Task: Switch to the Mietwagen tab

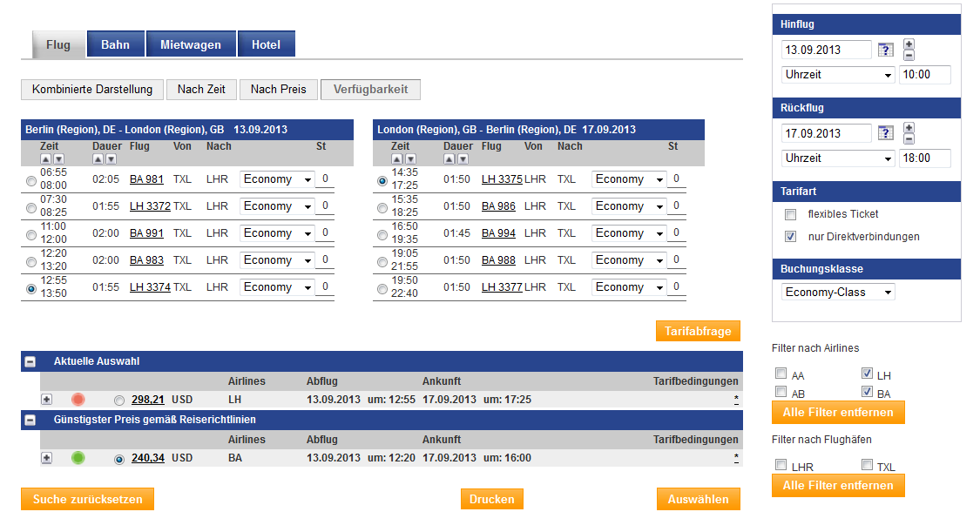Action: (190, 44)
